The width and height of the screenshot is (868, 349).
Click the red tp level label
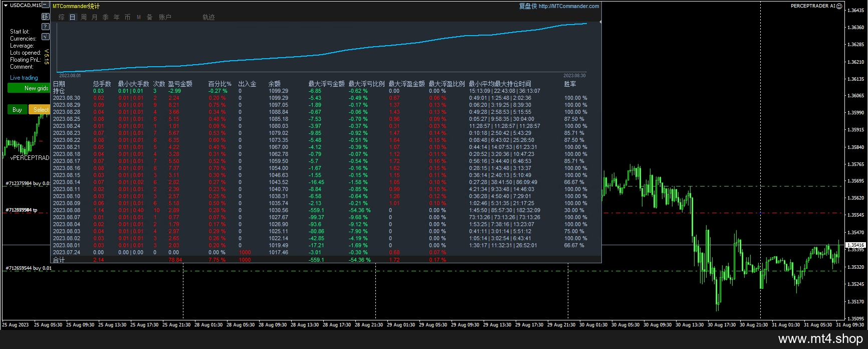click(22, 210)
